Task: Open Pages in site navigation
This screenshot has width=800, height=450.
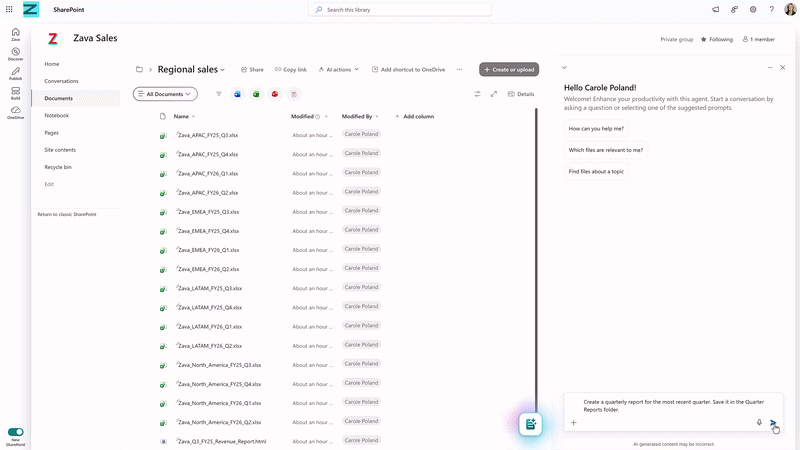Action: [x=52, y=133]
